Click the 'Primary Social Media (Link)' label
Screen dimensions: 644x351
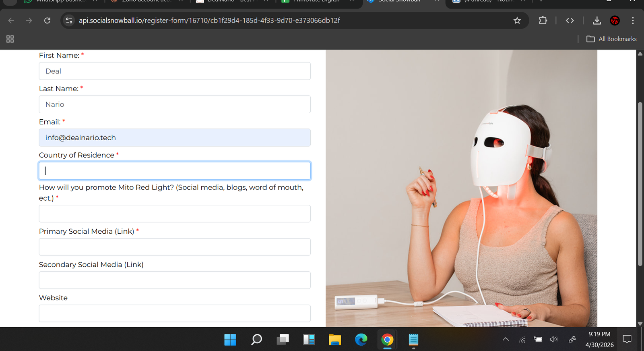tap(87, 231)
